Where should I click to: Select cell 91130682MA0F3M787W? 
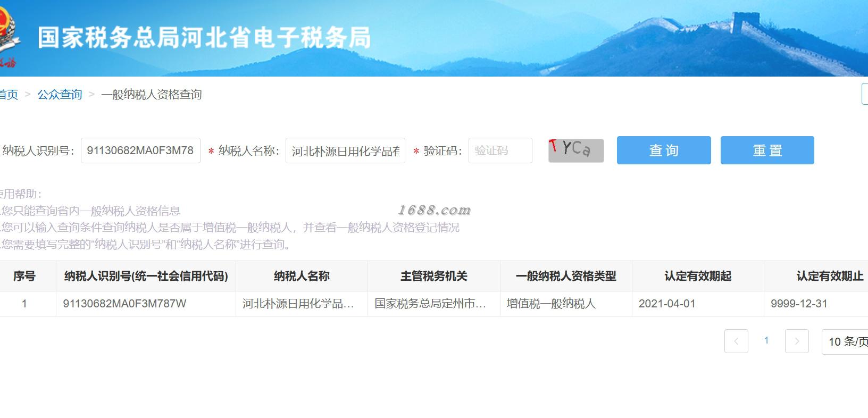[146, 304]
